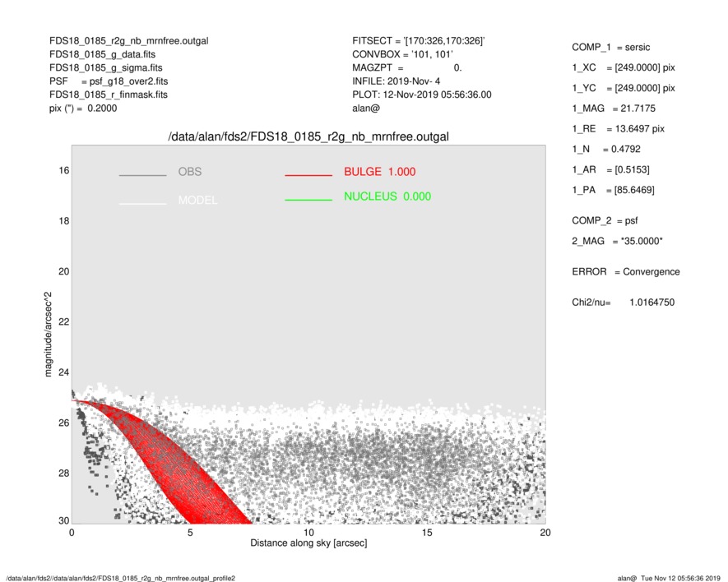Click the Chi2/nu= 1.0164750 value
Viewport: 728px width, 582px height.
click(x=623, y=303)
